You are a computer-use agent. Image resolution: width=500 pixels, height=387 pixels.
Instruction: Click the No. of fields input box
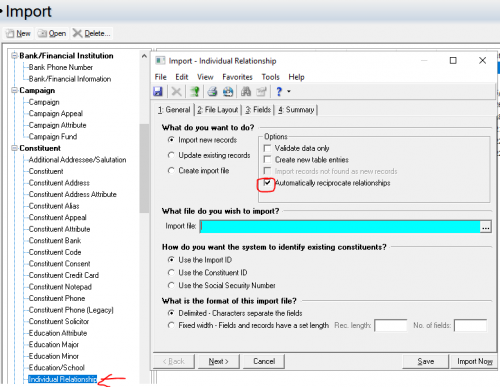coord(470,325)
